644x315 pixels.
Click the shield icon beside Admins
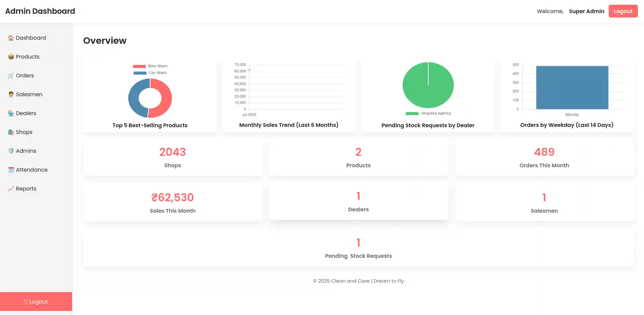click(x=11, y=151)
